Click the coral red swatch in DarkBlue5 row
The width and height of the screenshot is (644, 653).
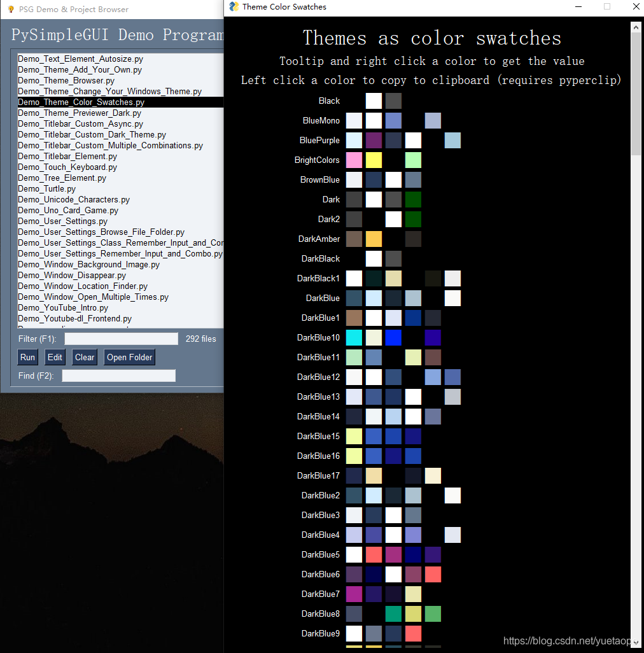click(374, 554)
